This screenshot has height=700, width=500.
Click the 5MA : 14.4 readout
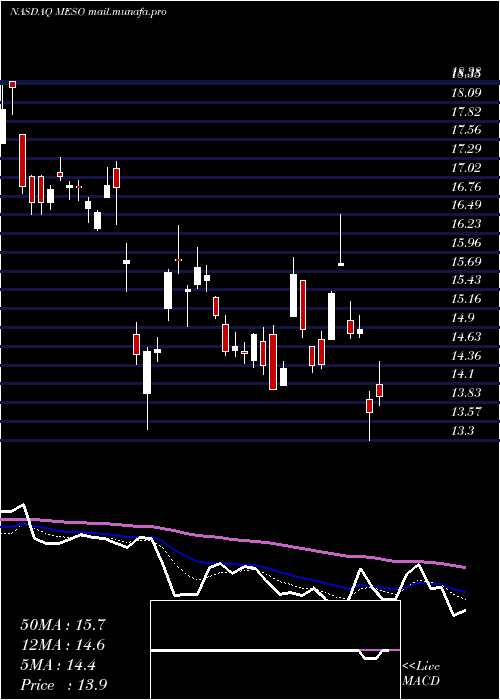click(58, 665)
